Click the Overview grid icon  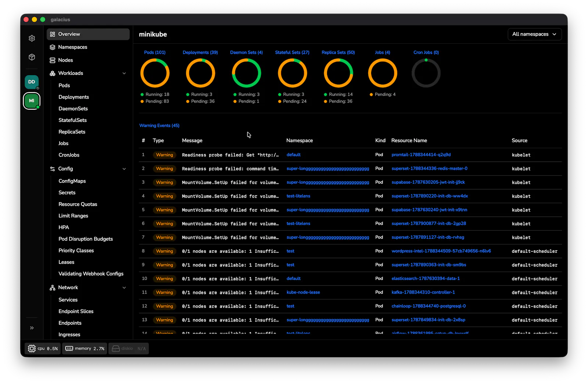click(53, 34)
